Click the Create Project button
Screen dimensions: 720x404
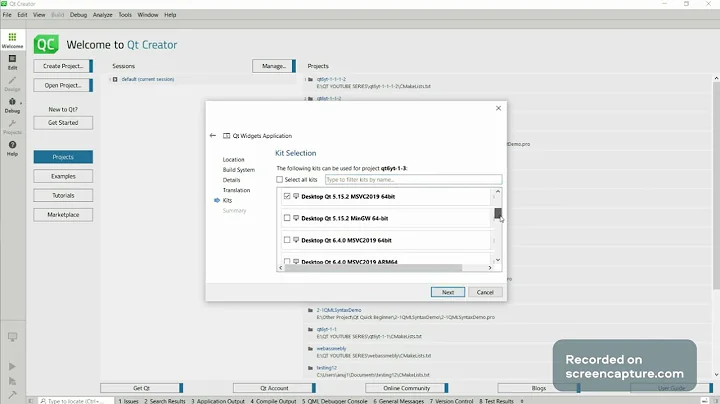click(x=63, y=66)
